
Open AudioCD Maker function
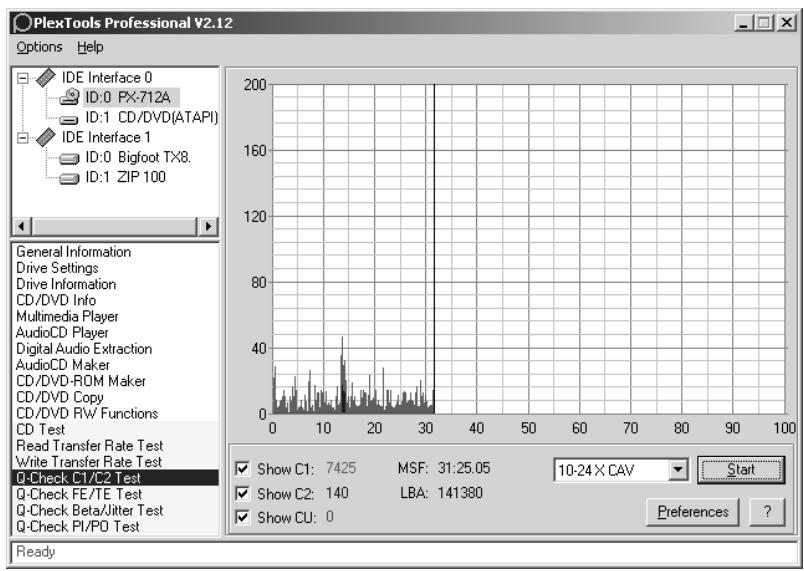pyautogui.click(x=63, y=365)
